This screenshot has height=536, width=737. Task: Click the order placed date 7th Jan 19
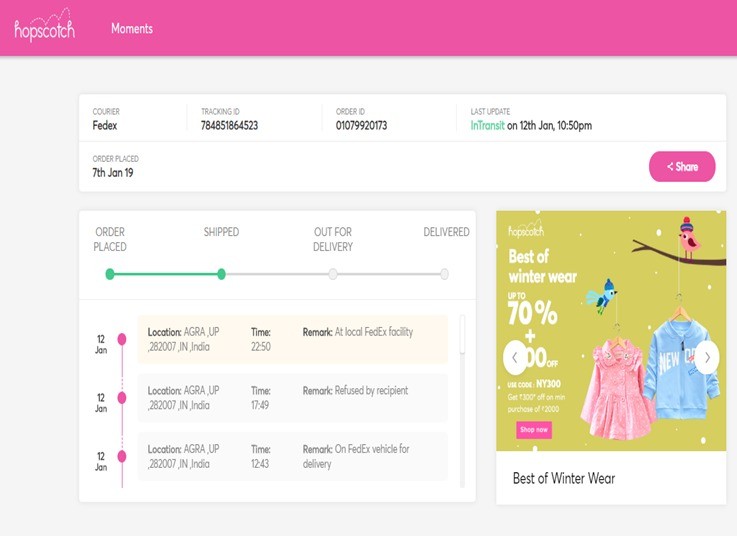(113, 173)
